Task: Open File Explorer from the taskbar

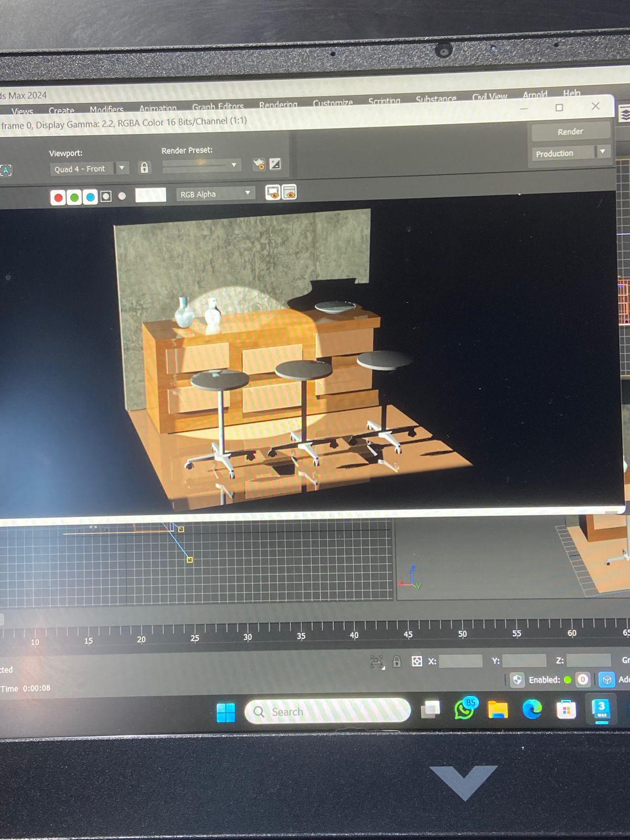Action: pyautogui.click(x=498, y=710)
